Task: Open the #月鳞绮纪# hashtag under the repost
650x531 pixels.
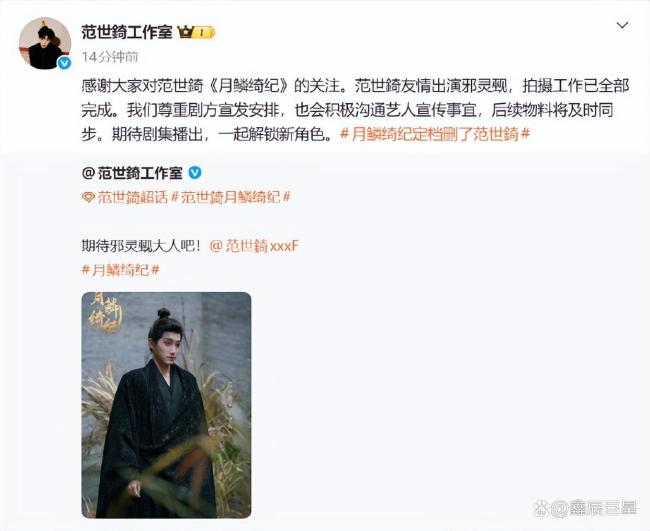Action: coord(121,270)
